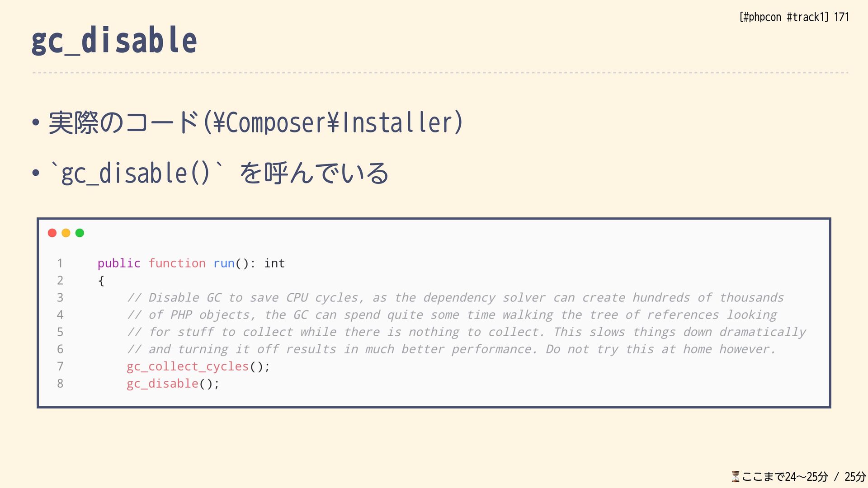Click line number 3 in the gutter
This screenshot has height=488, width=868.
click(60, 298)
